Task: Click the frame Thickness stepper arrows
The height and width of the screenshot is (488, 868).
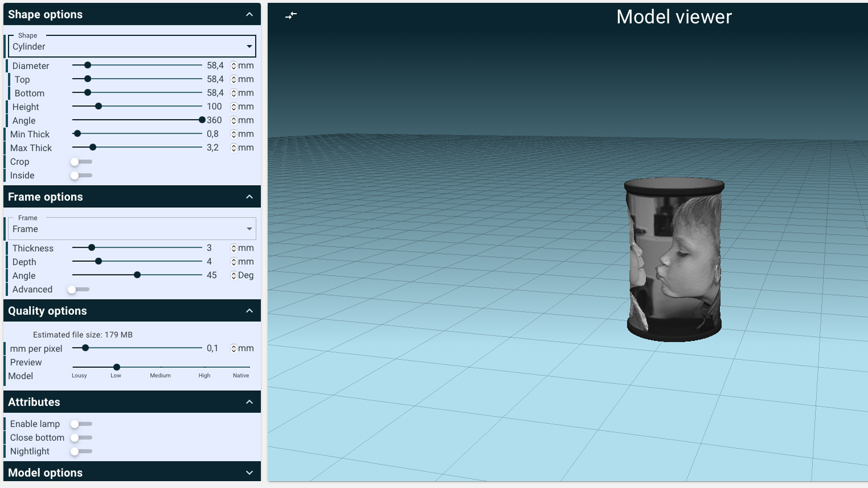Action: tap(234, 248)
